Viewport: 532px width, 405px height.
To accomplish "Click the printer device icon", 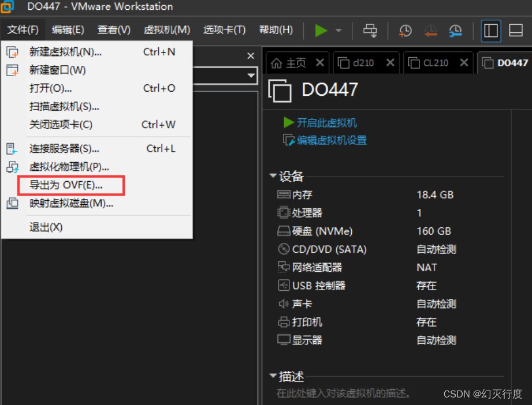I will pos(284,321).
